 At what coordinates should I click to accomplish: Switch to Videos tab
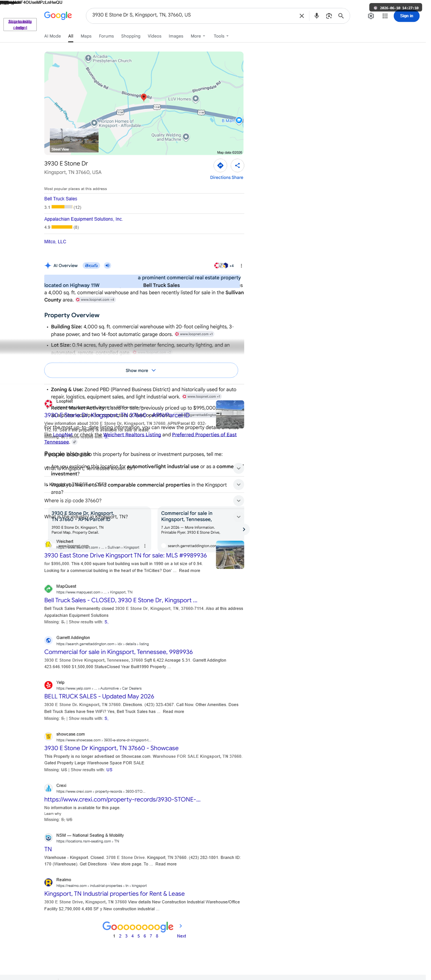coord(155,36)
